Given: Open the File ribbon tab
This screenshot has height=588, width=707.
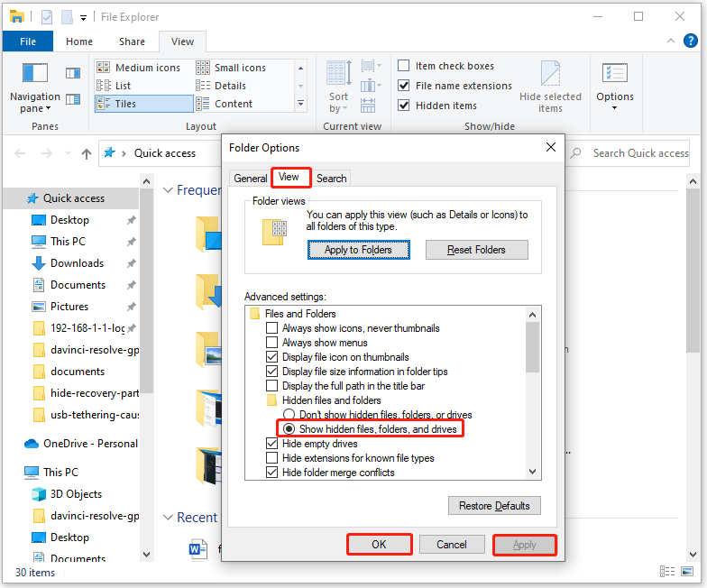Looking at the screenshot, I should pyautogui.click(x=28, y=41).
